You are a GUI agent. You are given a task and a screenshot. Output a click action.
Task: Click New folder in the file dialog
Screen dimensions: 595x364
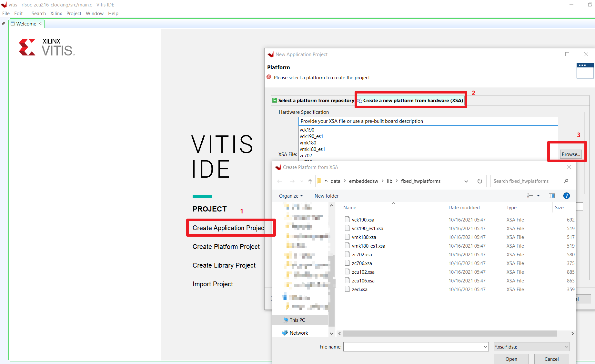(327, 196)
